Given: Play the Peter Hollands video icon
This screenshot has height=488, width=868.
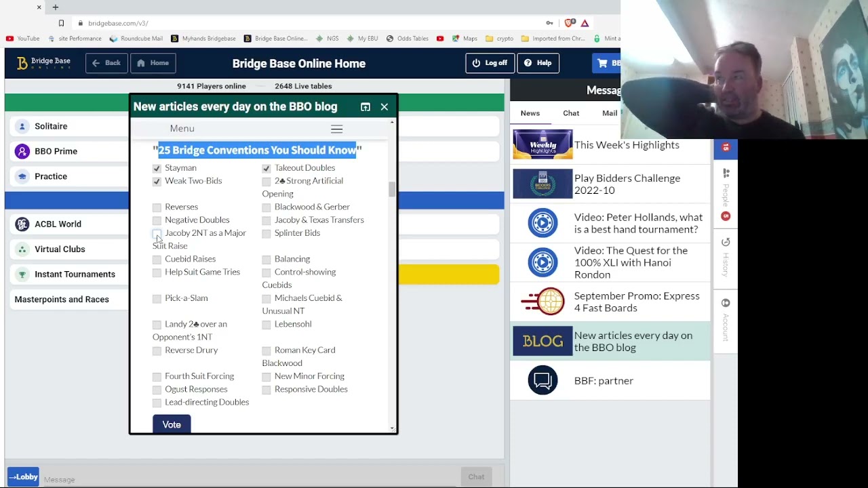Looking at the screenshot, I should tap(542, 223).
